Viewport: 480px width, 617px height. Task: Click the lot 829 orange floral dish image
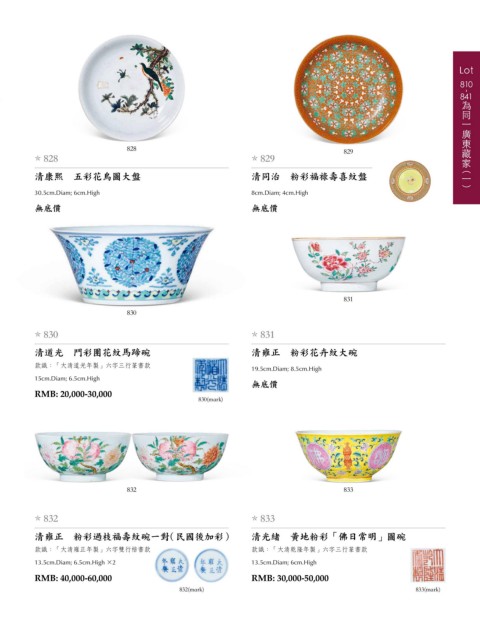pyautogui.click(x=348, y=89)
